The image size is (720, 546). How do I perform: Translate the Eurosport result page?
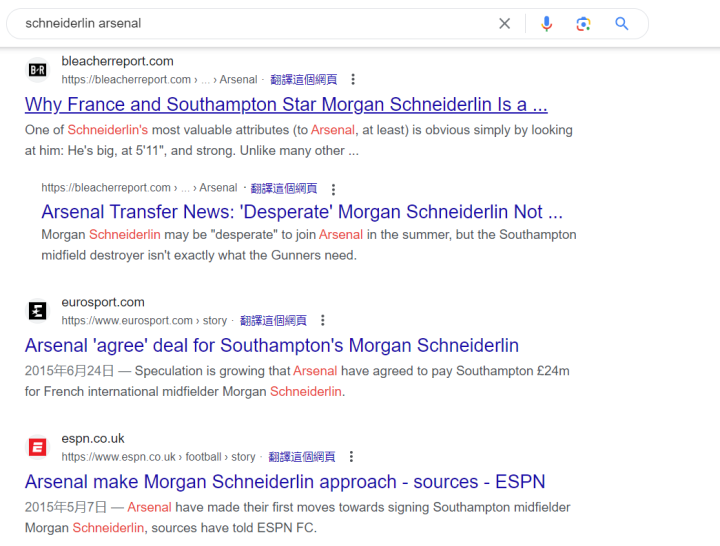click(273, 321)
